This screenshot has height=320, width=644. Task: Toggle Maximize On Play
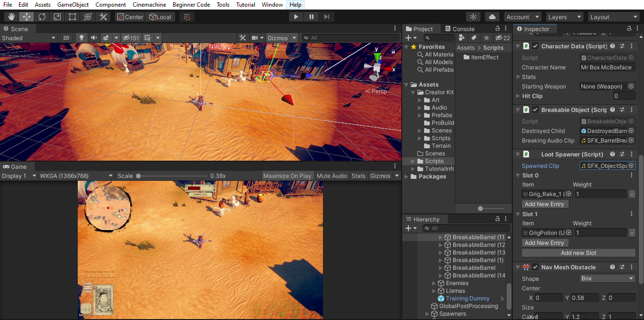[287, 176]
